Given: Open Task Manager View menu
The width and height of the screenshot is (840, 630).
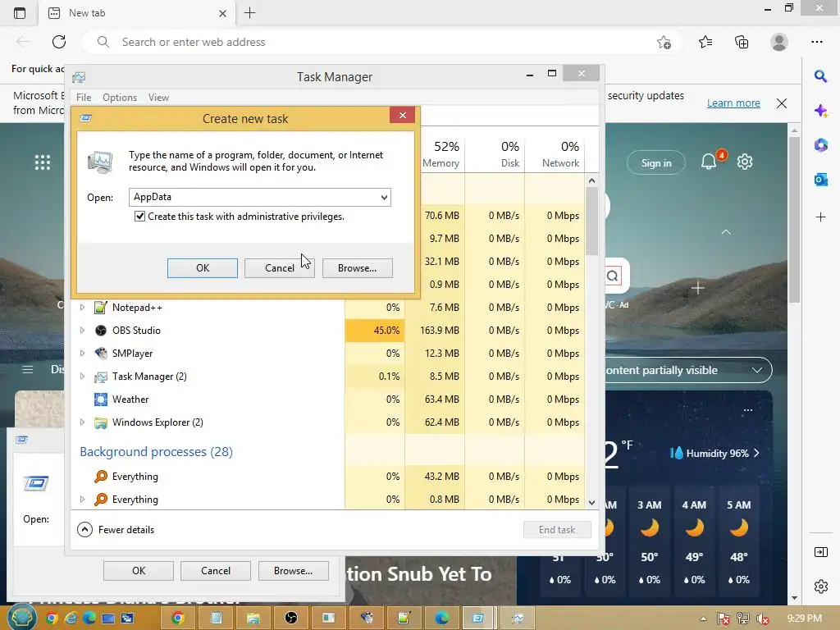Looking at the screenshot, I should point(158,98).
